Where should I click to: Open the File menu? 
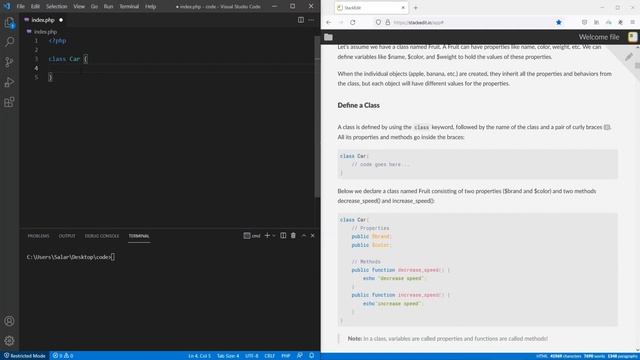tap(20, 7)
